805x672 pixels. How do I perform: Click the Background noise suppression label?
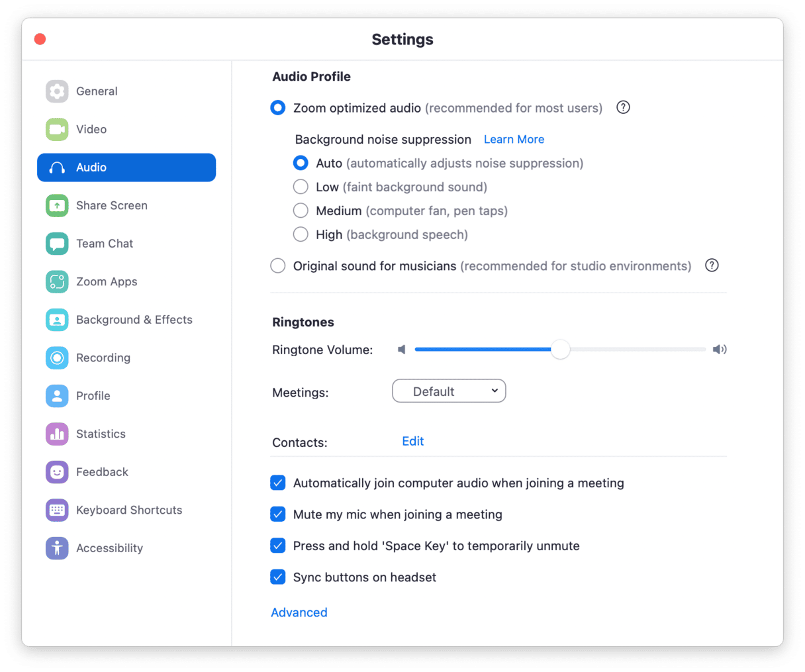click(383, 139)
